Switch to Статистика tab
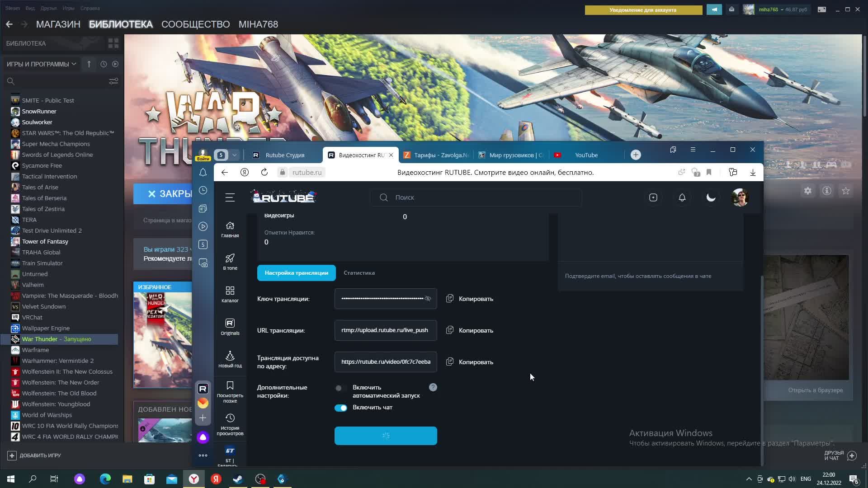868x488 pixels. click(x=359, y=273)
